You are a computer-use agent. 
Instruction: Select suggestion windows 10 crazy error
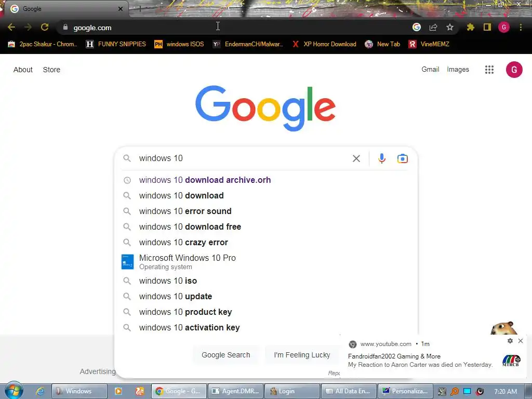[267, 242]
